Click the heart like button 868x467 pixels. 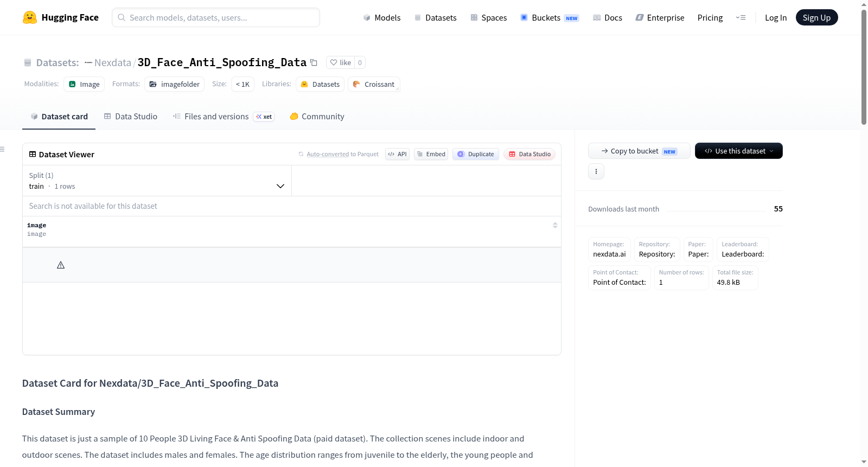click(x=341, y=62)
